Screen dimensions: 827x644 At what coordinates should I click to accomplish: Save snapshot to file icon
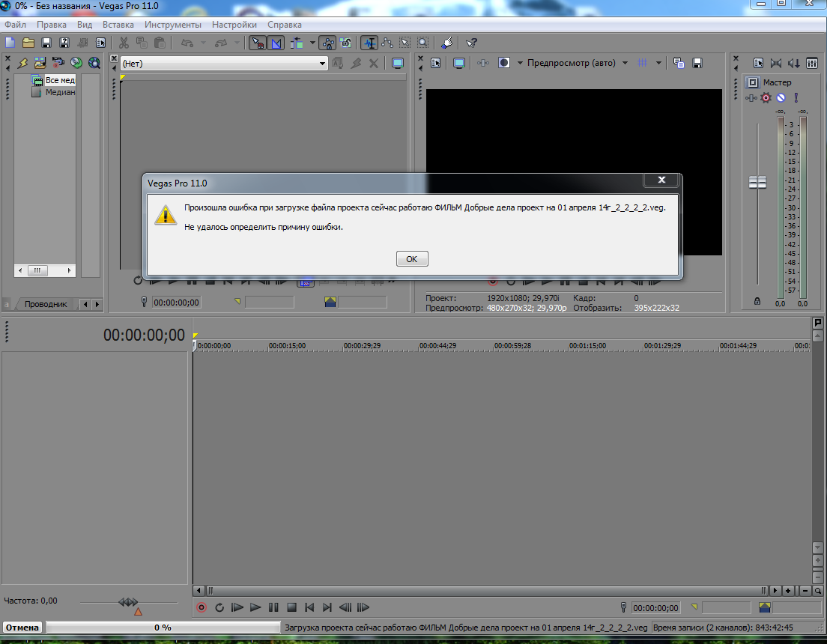[x=697, y=63]
